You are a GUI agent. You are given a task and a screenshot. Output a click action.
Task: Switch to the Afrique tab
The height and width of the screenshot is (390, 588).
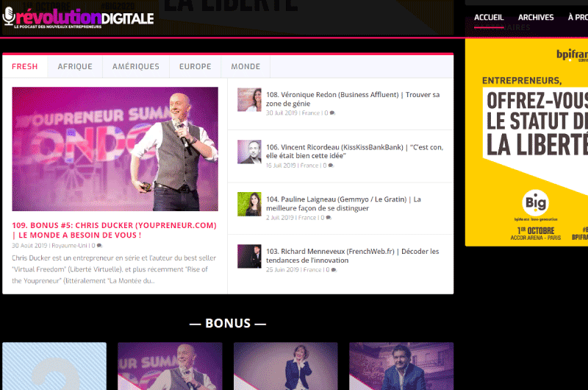coord(75,66)
